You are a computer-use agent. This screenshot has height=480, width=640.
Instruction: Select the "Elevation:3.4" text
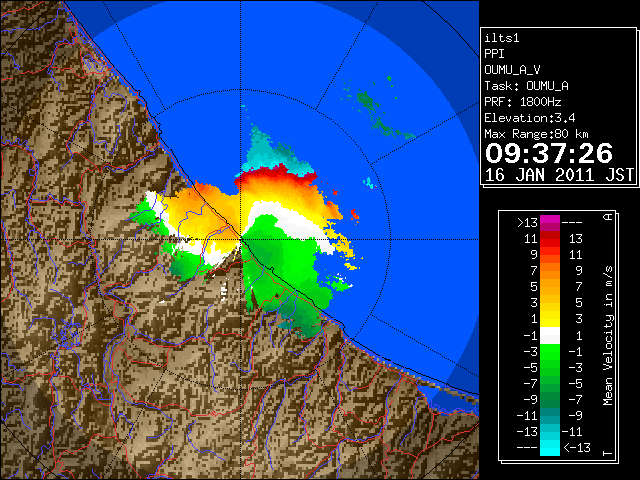(530, 118)
